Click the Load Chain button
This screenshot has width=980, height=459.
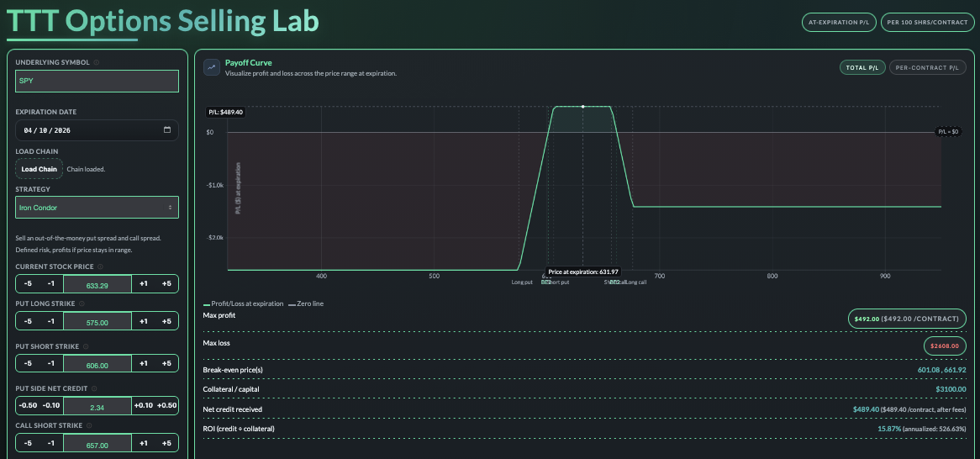coord(39,169)
